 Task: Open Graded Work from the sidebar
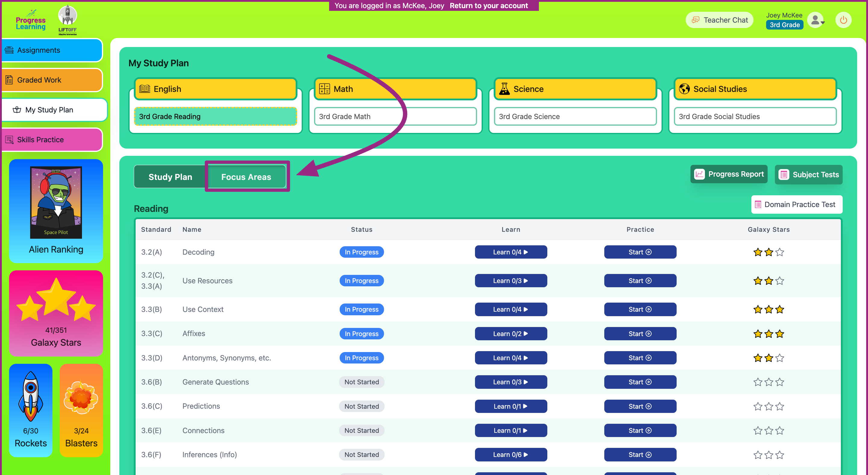pos(52,80)
